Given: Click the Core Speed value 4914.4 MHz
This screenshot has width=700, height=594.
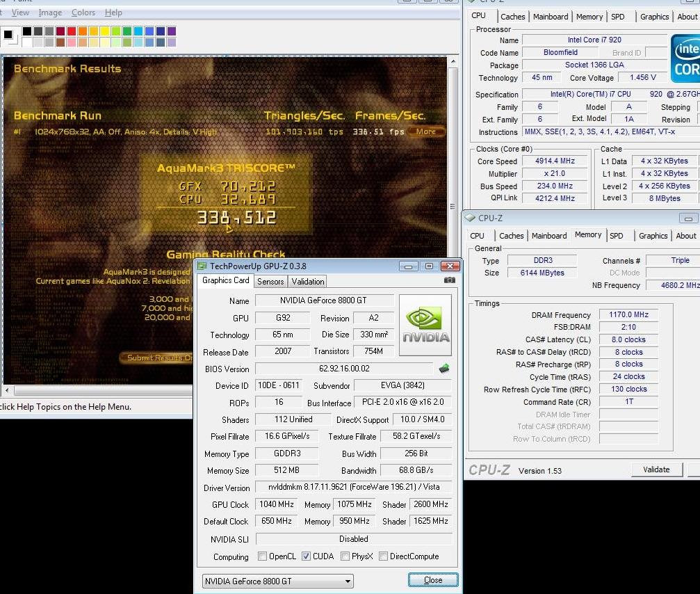Looking at the screenshot, I should point(555,161).
